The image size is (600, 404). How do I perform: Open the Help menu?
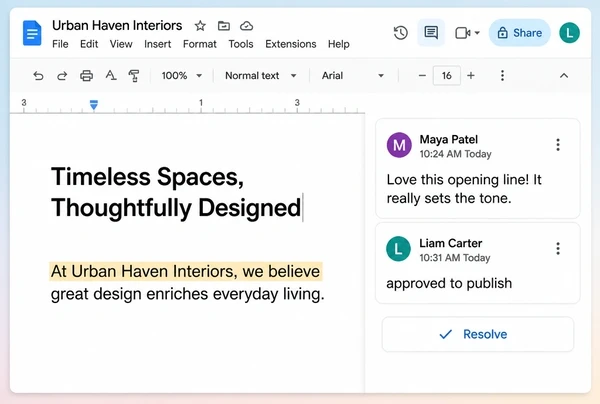[x=339, y=44]
